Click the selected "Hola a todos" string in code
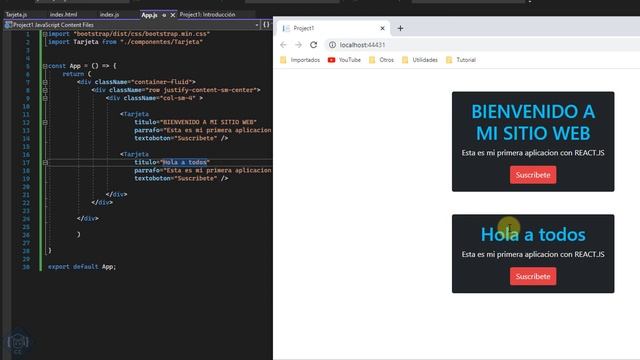The width and height of the screenshot is (640, 360). coord(185,162)
